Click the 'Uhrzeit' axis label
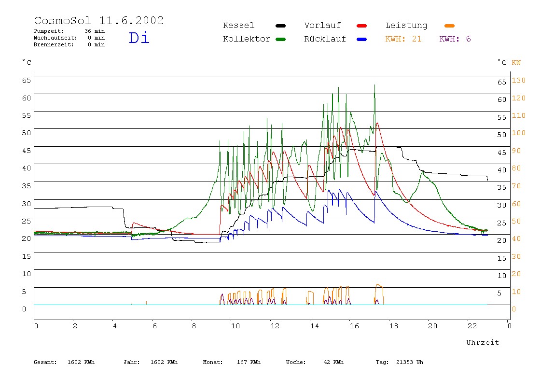This screenshot has width=554, height=392. 483,342
